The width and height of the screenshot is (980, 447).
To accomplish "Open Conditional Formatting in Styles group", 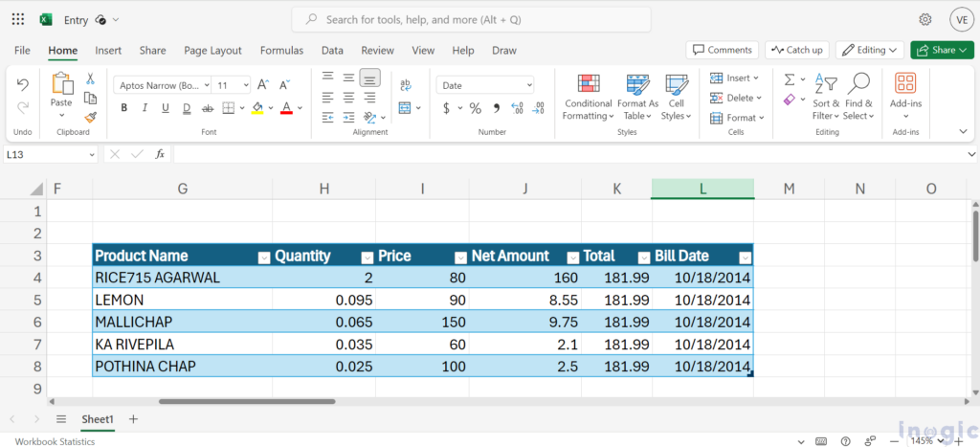I will coord(588,98).
